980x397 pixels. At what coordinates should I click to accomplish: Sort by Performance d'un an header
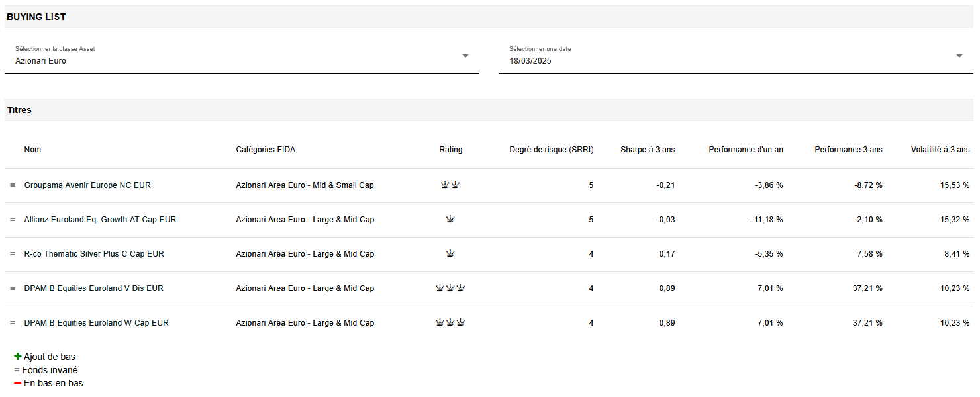coord(746,150)
